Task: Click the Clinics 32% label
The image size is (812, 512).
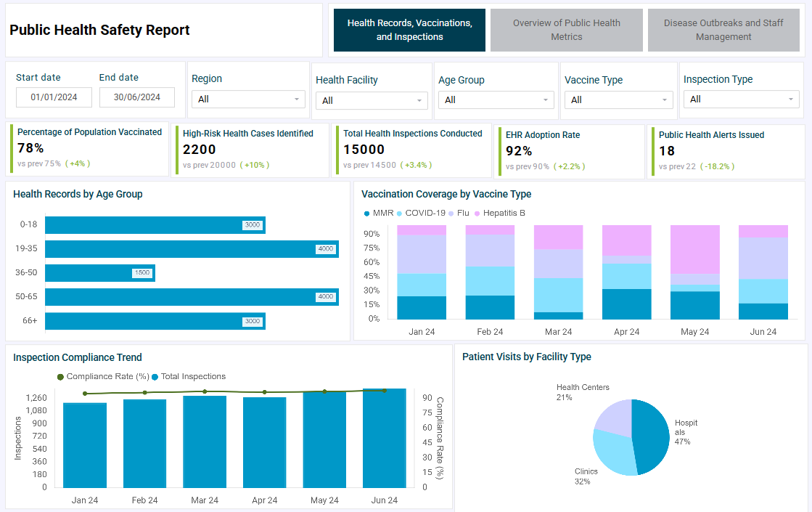Action: (586, 476)
